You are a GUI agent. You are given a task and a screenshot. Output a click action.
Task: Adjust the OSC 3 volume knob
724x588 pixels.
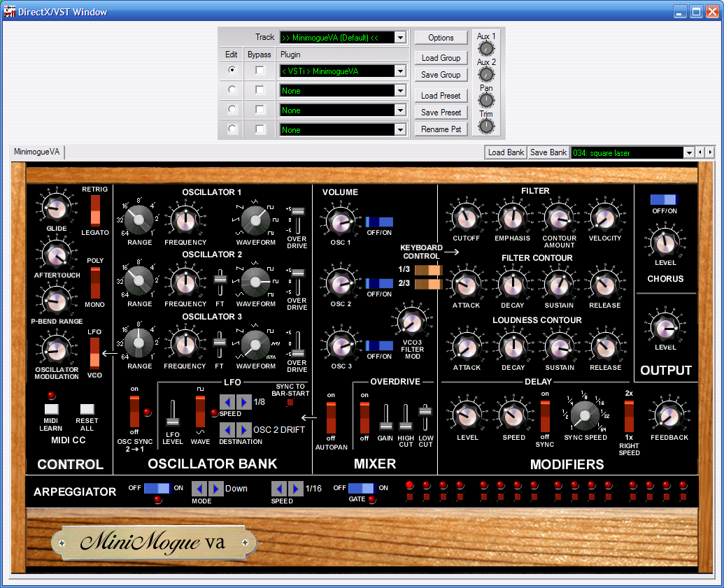[x=341, y=345]
